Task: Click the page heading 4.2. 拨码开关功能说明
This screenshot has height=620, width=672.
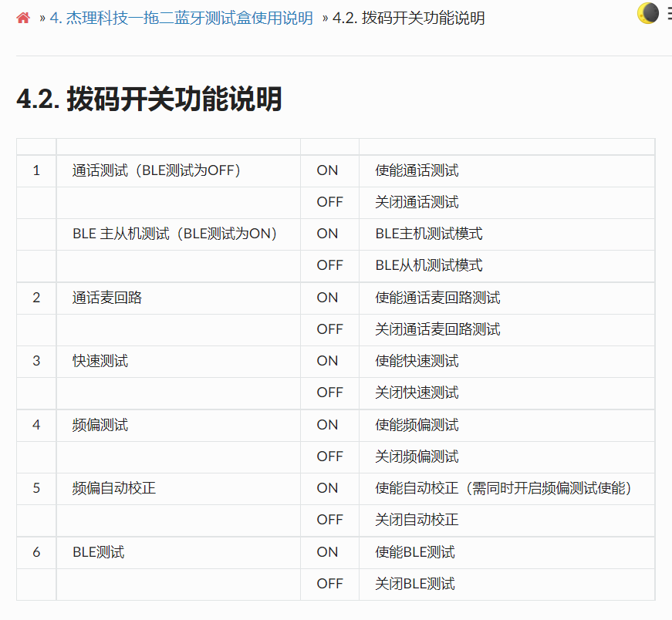Action: 149,99
